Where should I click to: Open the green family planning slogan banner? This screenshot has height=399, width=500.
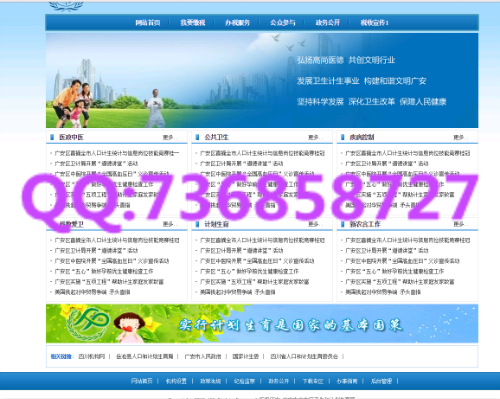262,324
